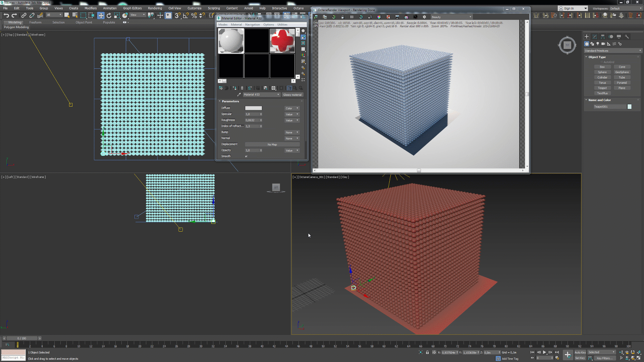This screenshot has height=362, width=644.
Task: Click the Select and Link chain icon
Action: tap(23, 15)
